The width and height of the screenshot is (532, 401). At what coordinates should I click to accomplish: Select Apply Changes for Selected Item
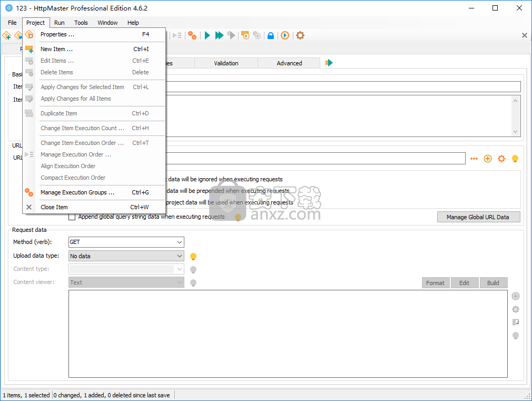coord(94,87)
